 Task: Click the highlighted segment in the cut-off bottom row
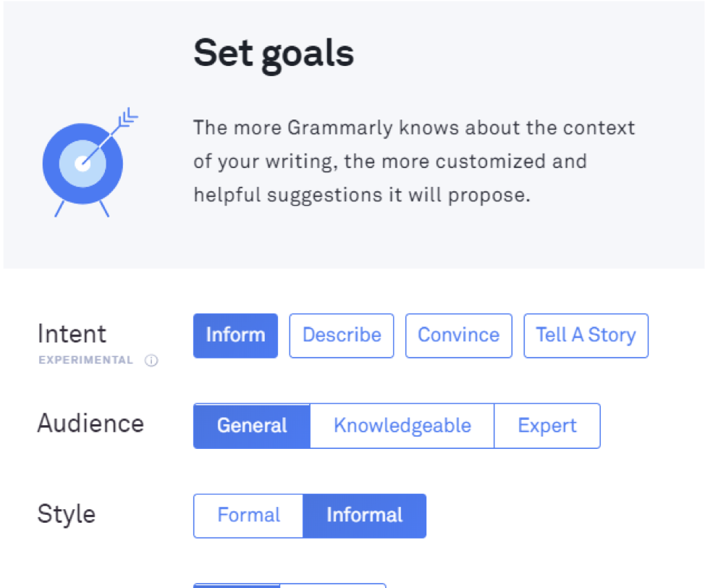point(236,585)
